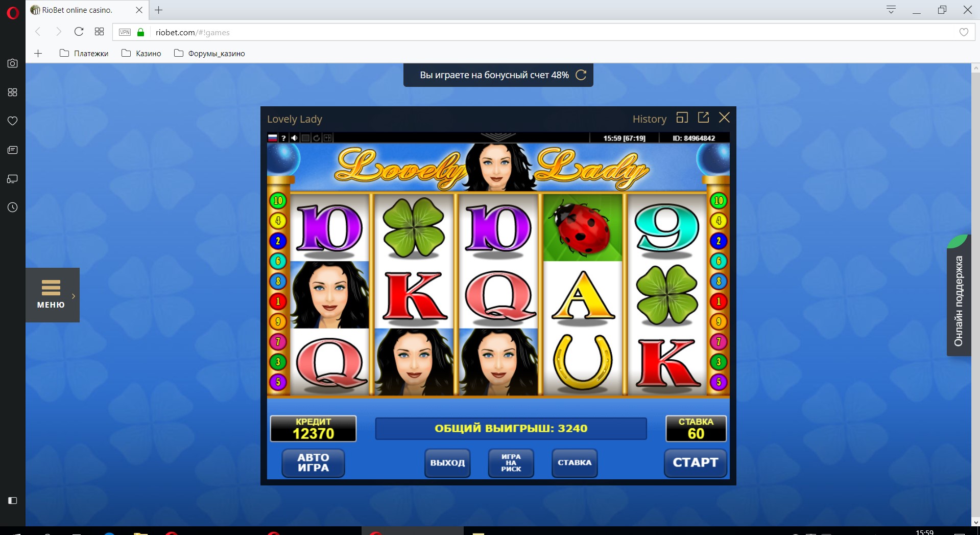Image resolution: width=980 pixels, height=535 pixels.
Task: Click the ОБЩИЙ ВЫИГРЫШ: 3240 display
Action: 511,428
